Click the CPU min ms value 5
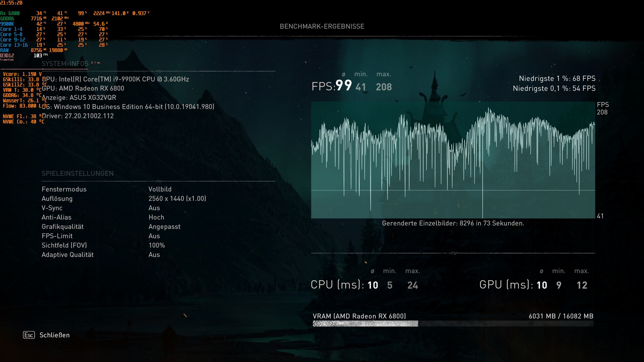The width and height of the screenshot is (644, 362). (x=390, y=285)
